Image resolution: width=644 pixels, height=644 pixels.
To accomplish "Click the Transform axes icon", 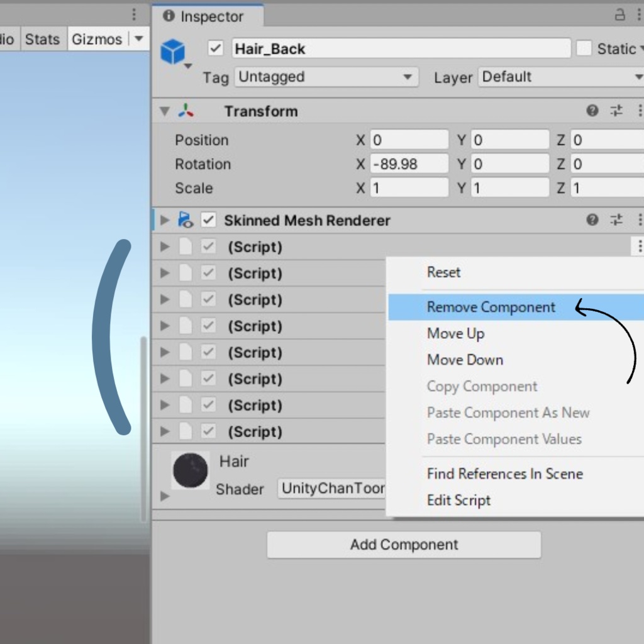I will click(x=186, y=111).
